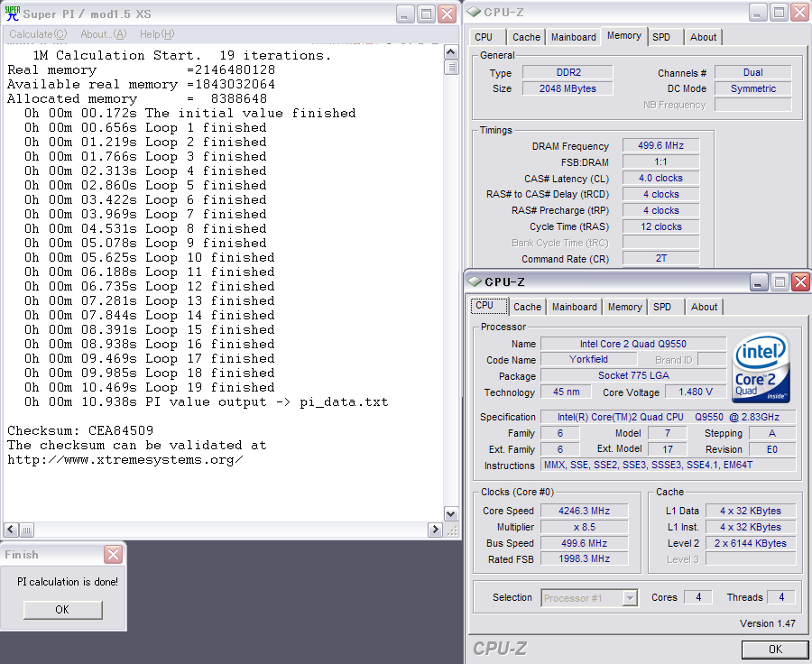Click the Checksum CEA84509 line
The height and width of the screenshot is (664, 812).
80,430
